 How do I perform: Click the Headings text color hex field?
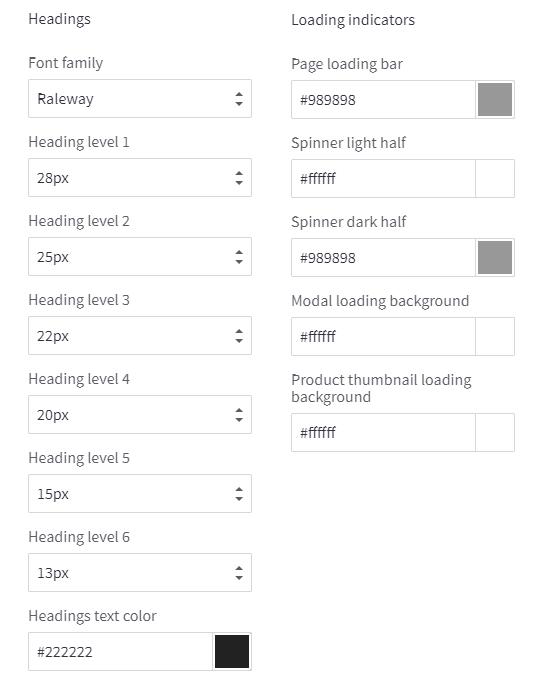120,652
